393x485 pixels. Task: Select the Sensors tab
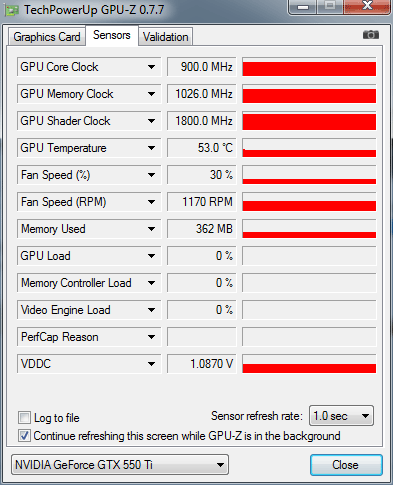pyautogui.click(x=112, y=35)
